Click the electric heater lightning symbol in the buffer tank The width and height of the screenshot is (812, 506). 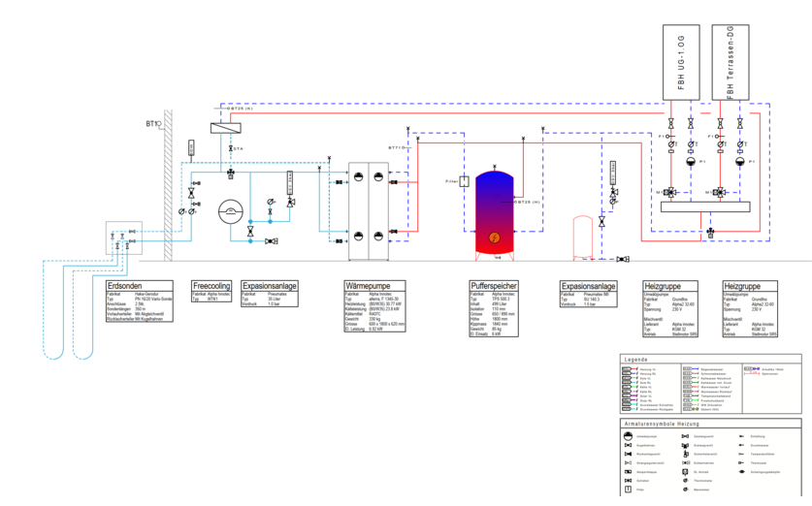(495, 237)
